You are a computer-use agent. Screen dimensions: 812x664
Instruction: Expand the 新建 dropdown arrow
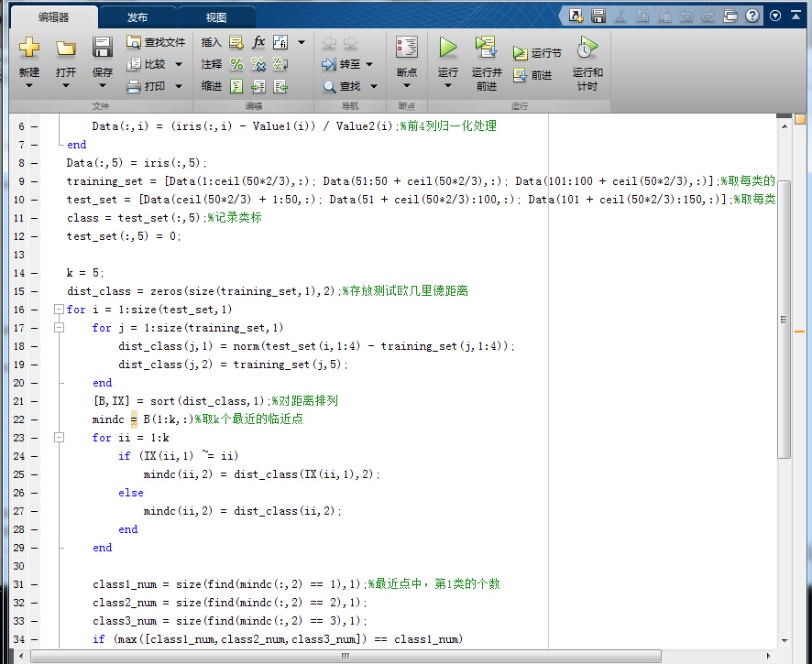coord(29,85)
